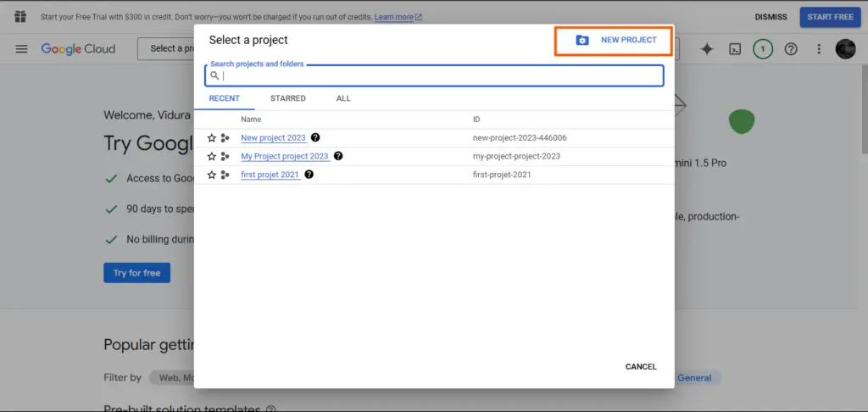Click CANCEL in the project dialog

(641, 366)
